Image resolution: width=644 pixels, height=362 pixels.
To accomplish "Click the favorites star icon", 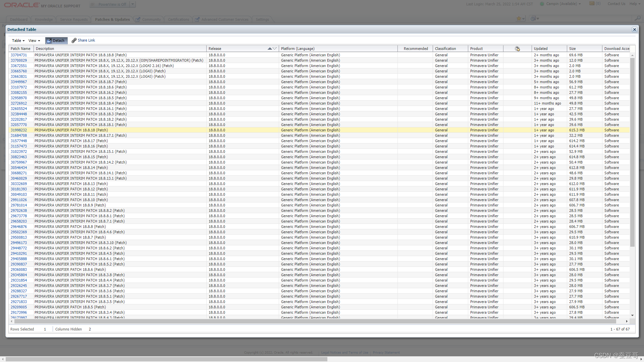I will coord(519,19).
